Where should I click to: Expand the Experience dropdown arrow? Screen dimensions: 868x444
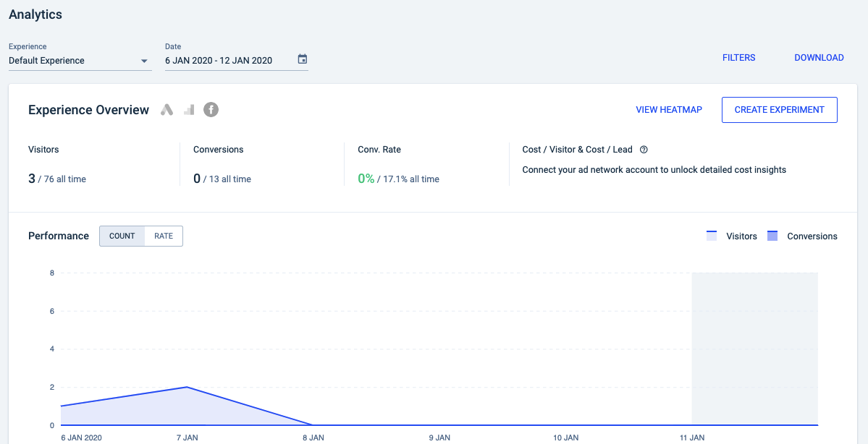[x=144, y=61]
